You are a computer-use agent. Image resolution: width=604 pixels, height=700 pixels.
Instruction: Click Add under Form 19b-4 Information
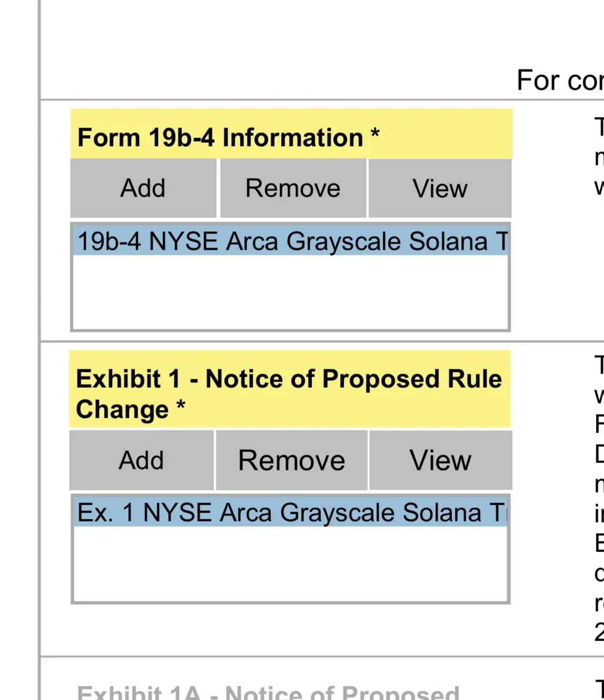[x=143, y=188]
